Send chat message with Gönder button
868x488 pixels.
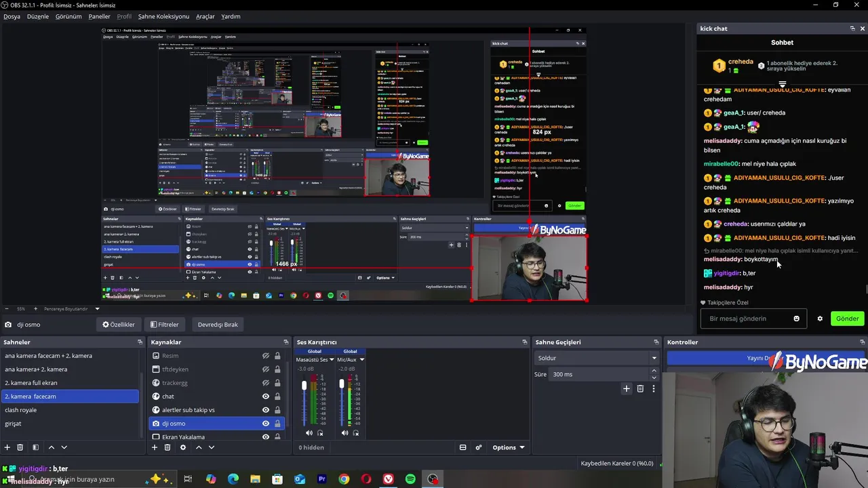pyautogui.click(x=847, y=319)
